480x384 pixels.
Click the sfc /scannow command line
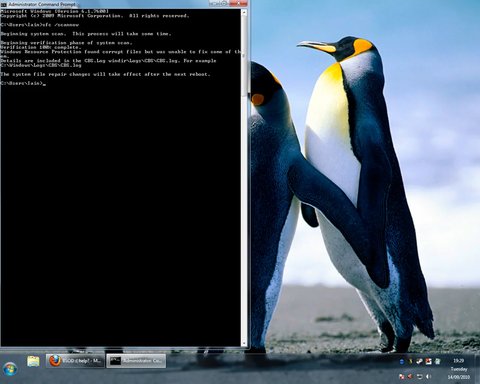pos(40,25)
